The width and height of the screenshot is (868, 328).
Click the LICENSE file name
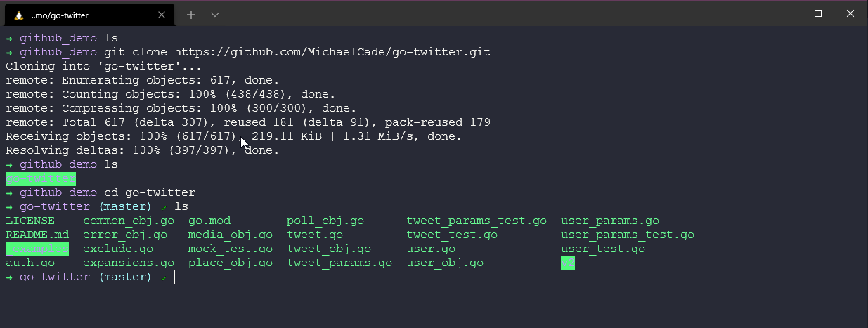(30, 221)
